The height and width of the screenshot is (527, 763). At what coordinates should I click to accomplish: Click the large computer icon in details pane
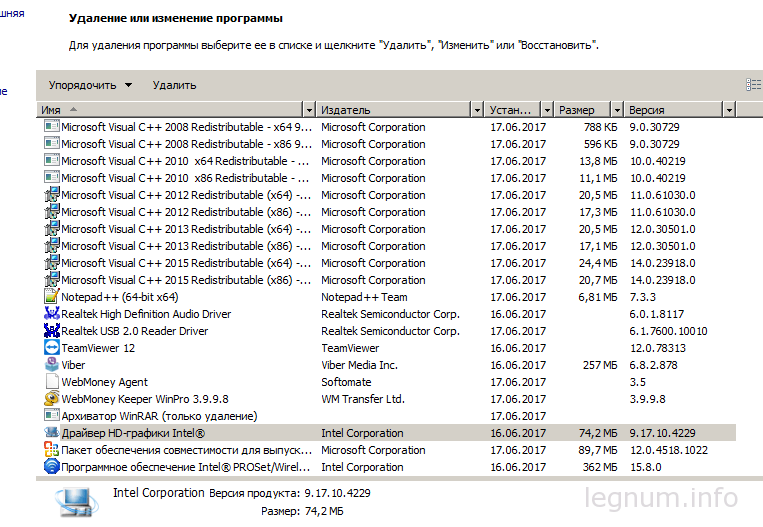coord(76,502)
